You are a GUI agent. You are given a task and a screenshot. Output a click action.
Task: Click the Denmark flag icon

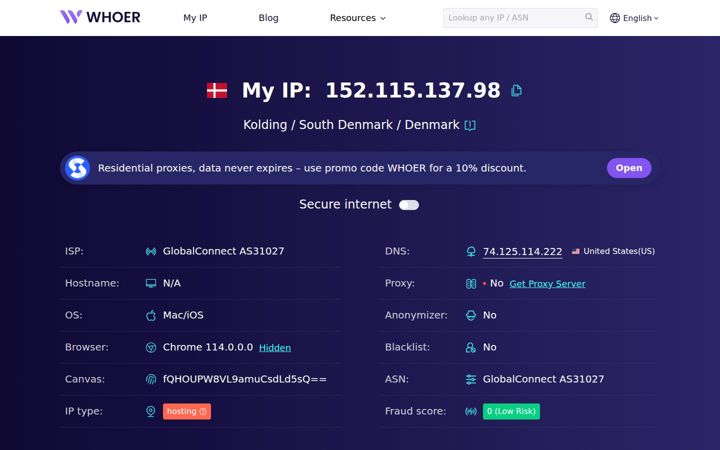217,90
